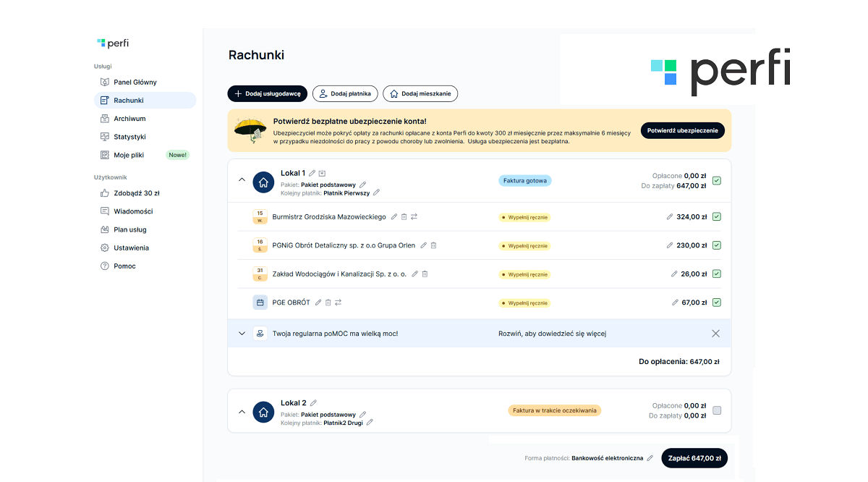Image resolution: width=868 pixels, height=482 pixels.
Task: Click the swap arrows icon beside PGE OBRÓT
Action: 338,303
